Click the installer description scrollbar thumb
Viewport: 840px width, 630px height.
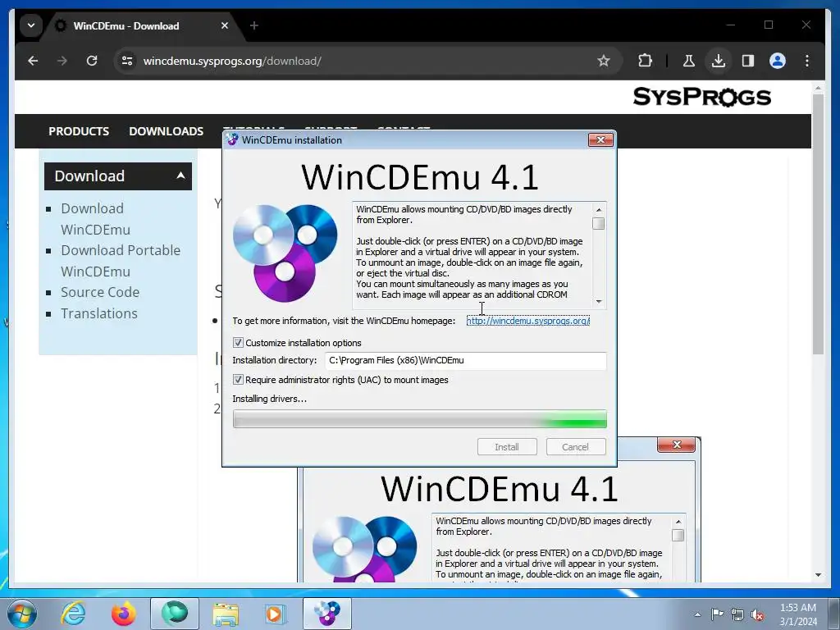[599, 223]
